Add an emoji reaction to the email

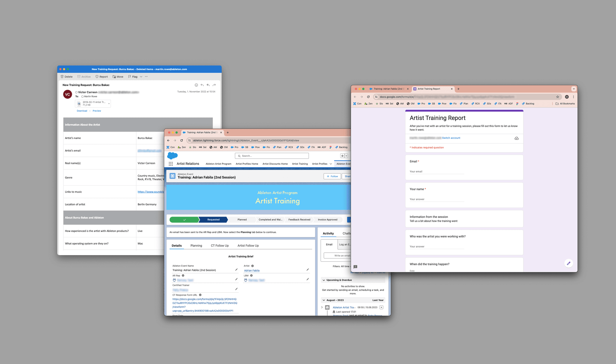(196, 85)
